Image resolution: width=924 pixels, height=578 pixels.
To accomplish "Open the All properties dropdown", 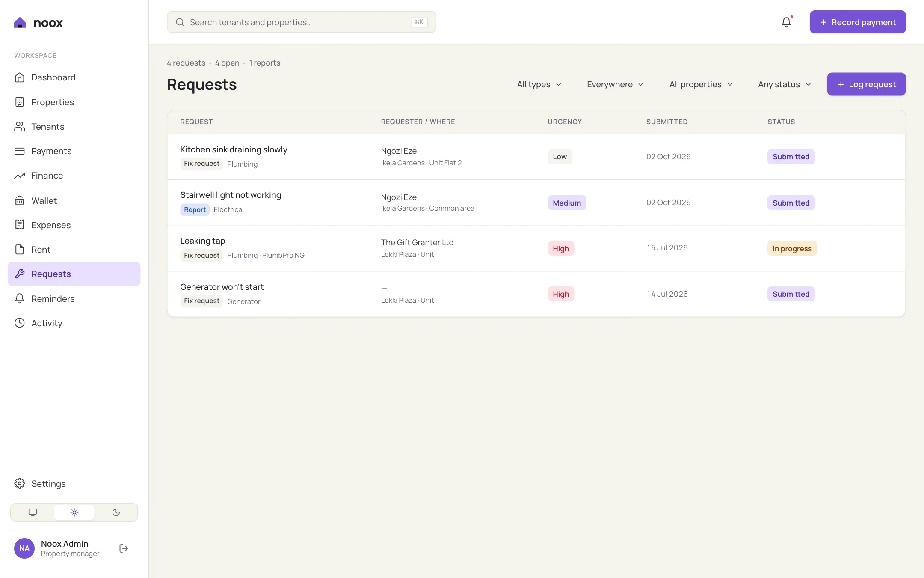I will click(x=701, y=84).
